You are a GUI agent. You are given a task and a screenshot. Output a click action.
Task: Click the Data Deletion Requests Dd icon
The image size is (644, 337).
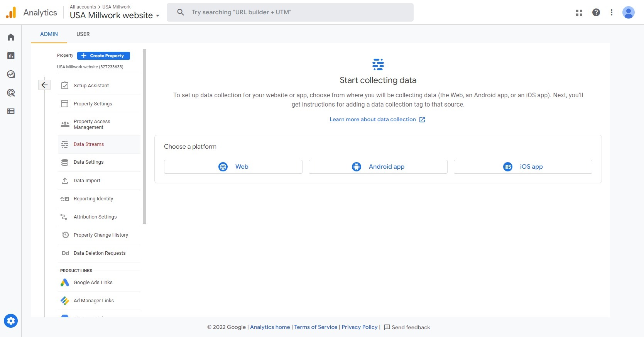pyautogui.click(x=65, y=253)
